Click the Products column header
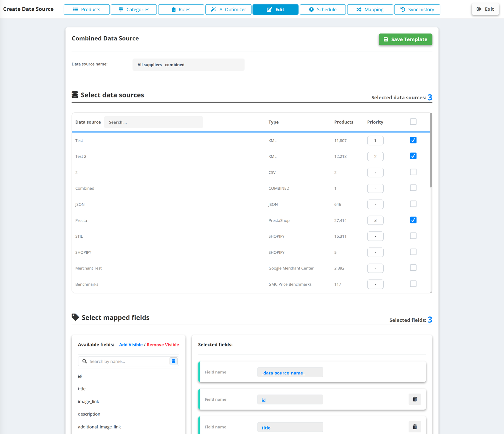 pyautogui.click(x=344, y=122)
